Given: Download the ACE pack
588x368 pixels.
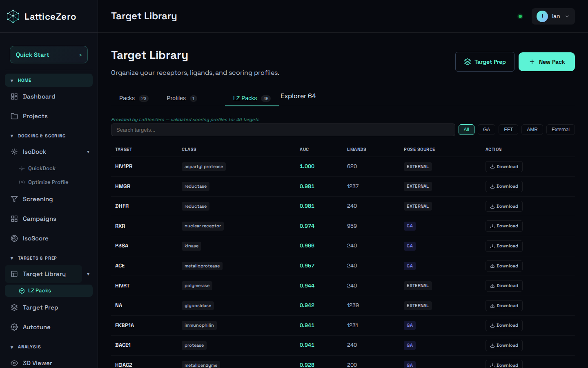Looking at the screenshot, I should point(504,266).
